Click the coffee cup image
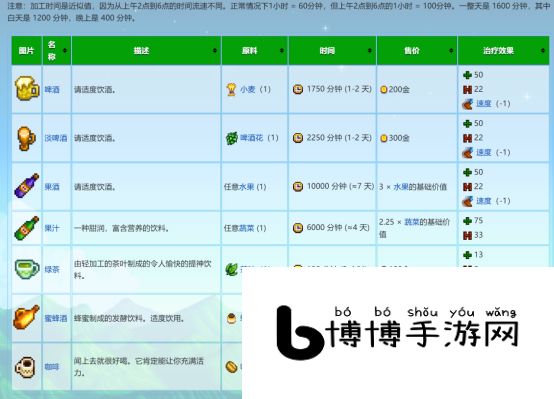The width and height of the screenshot is (554, 399). click(x=25, y=367)
